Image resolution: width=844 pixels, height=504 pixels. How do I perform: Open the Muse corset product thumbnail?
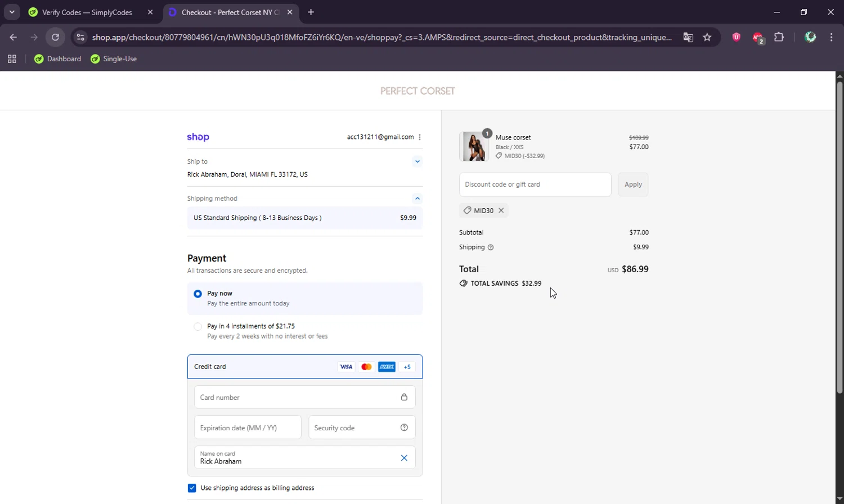pos(474,146)
